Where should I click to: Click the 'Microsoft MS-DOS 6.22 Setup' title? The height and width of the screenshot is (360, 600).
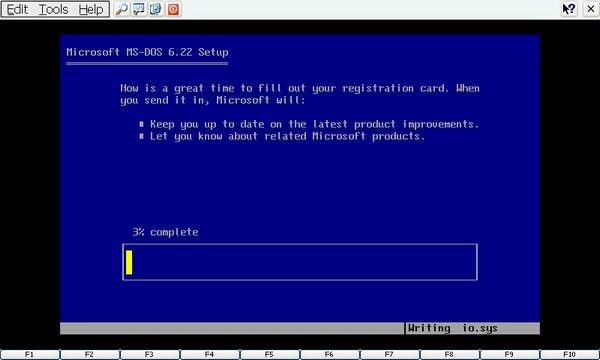point(147,52)
